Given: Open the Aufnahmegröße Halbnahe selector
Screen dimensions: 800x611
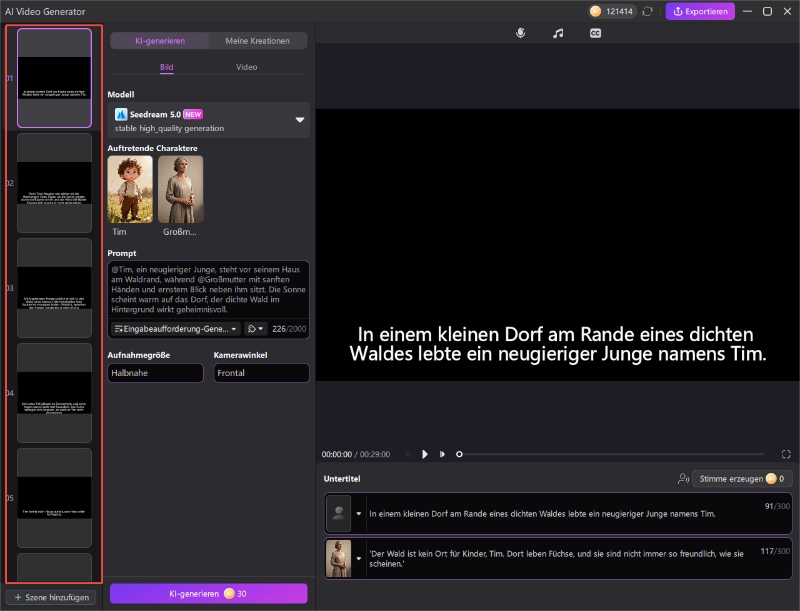Looking at the screenshot, I should 155,372.
